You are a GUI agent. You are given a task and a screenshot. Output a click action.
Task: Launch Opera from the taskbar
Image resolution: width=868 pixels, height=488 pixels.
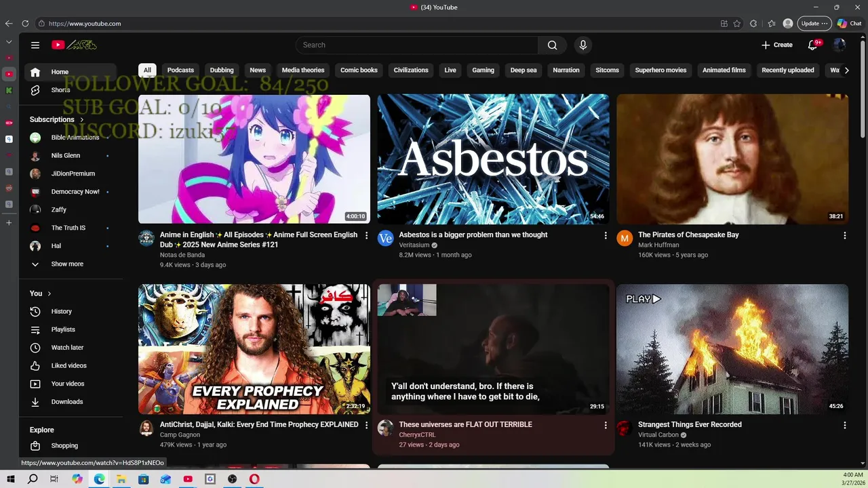coord(254,479)
